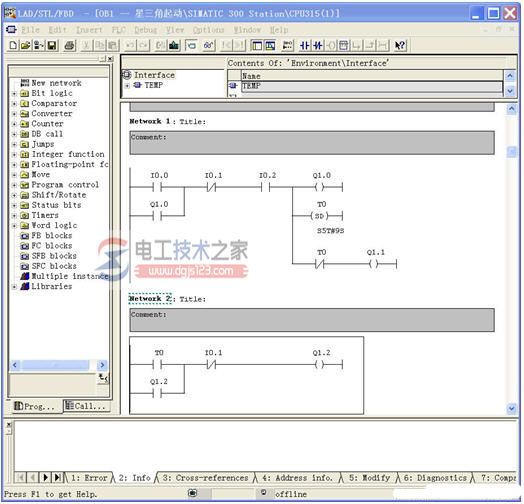The image size is (524, 504).
Task: Create a new block with New icon
Action: (13, 45)
